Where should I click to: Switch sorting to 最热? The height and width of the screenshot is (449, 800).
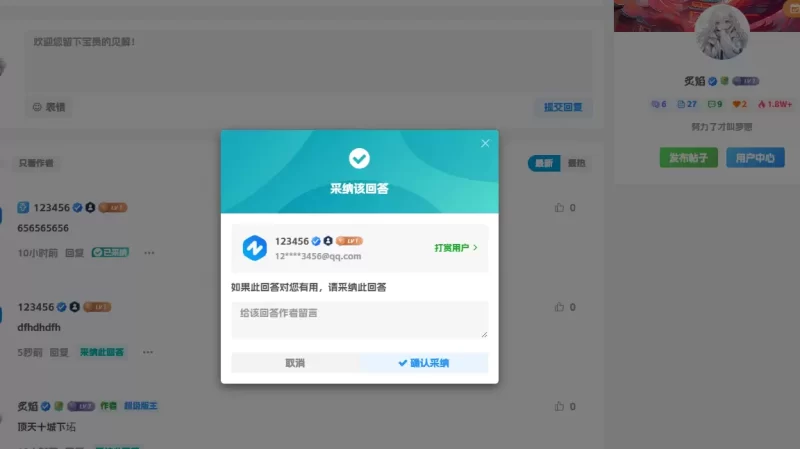coord(576,163)
